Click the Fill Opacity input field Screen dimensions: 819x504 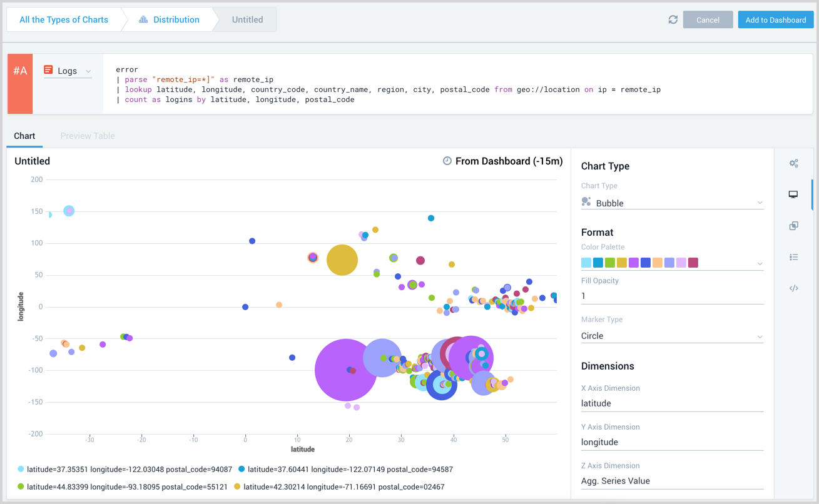coord(672,296)
